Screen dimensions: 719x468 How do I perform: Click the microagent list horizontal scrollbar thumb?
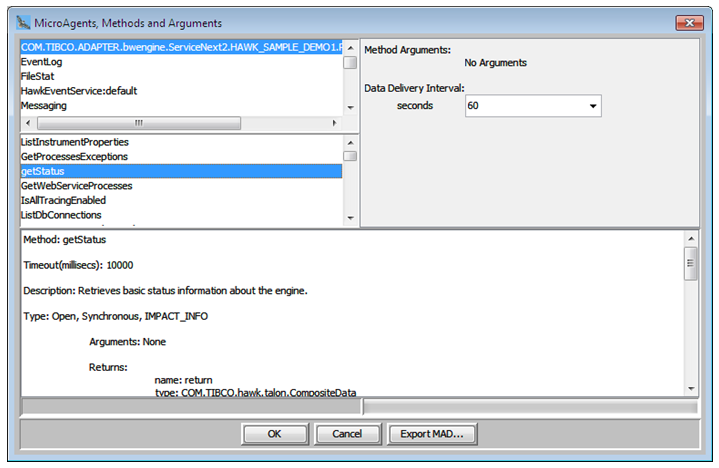(x=138, y=123)
